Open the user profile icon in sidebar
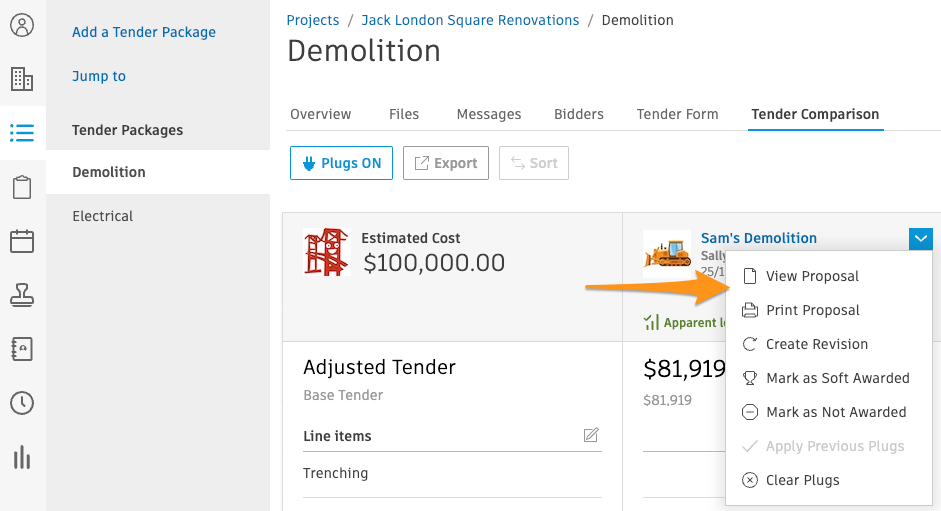 pyautogui.click(x=22, y=25)
